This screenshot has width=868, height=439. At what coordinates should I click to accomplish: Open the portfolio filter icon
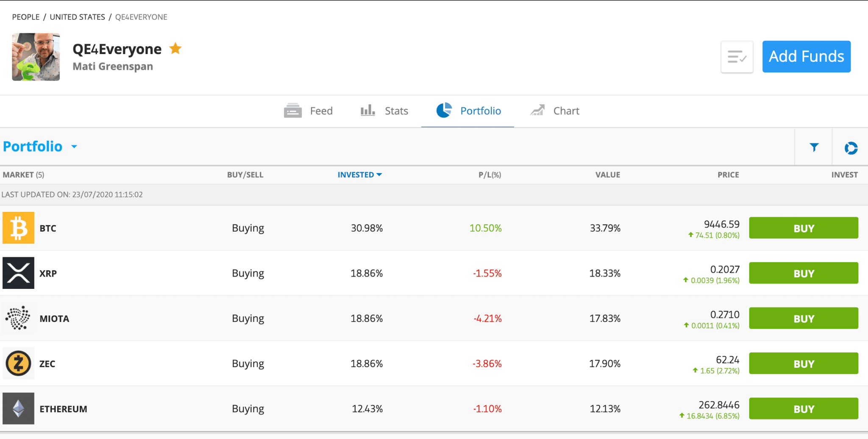click(x=814, y=147)
